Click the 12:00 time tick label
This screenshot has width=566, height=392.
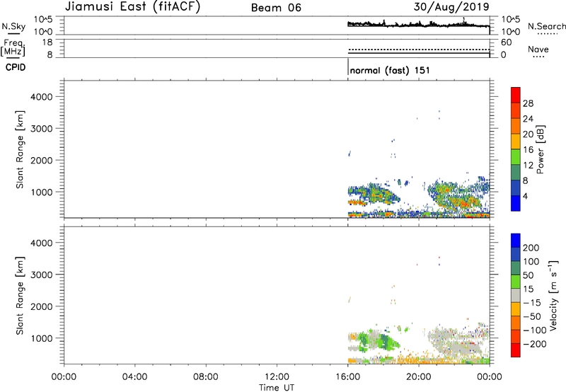(277, 377)
